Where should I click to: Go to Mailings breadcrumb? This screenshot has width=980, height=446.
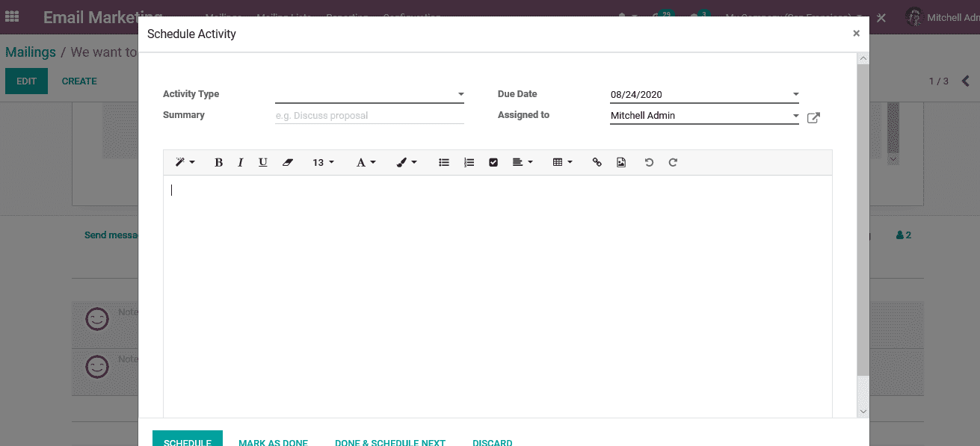31,52
